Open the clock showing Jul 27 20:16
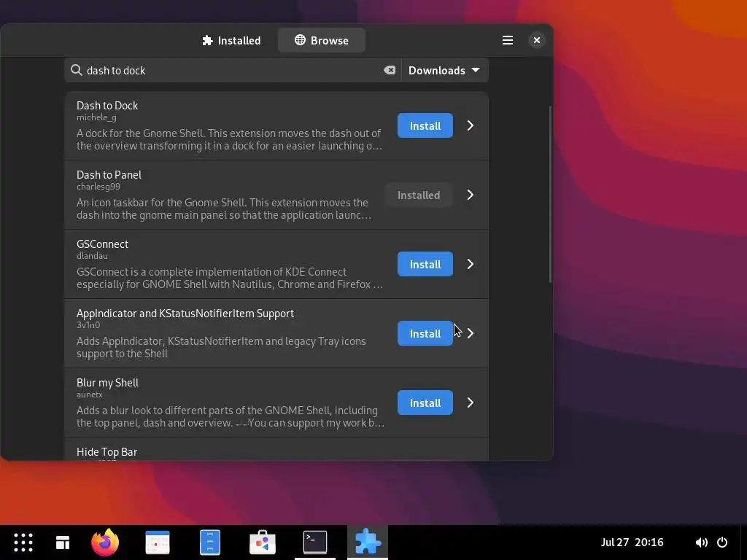The width and height of the screenshot is (747, 560). (632, 542)
